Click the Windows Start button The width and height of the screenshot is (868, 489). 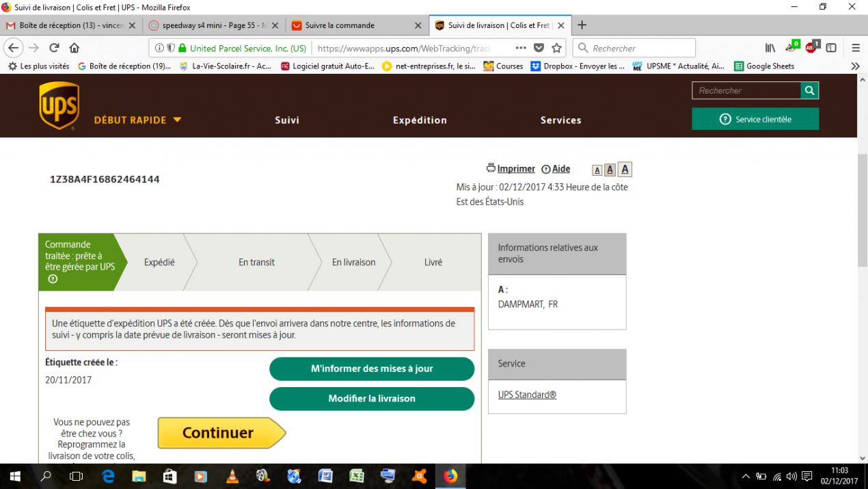(x=14, y=477)
